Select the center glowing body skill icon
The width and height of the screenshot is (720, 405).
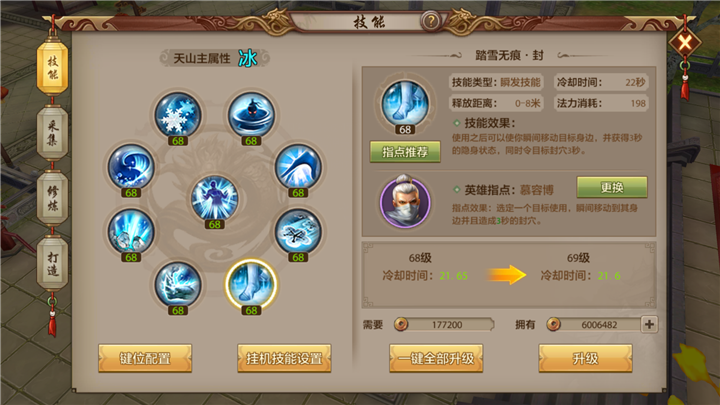(214, 198)
